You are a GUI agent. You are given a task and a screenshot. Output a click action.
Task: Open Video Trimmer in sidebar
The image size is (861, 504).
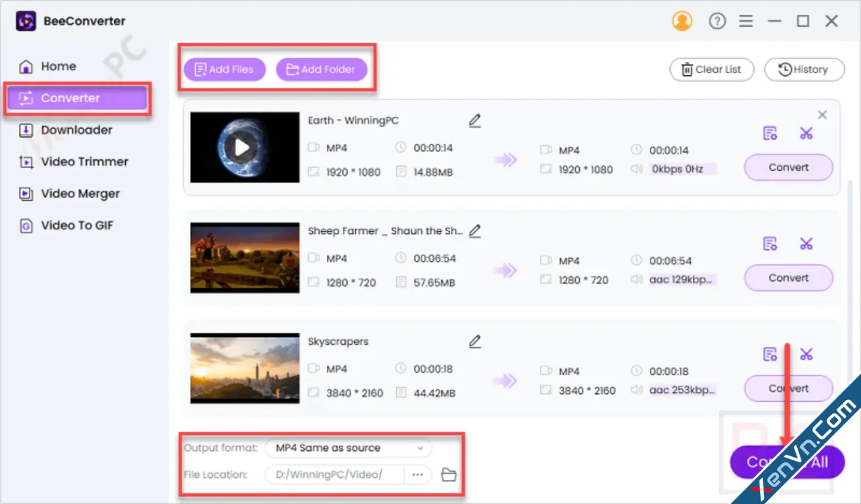[x=73, y=162]
